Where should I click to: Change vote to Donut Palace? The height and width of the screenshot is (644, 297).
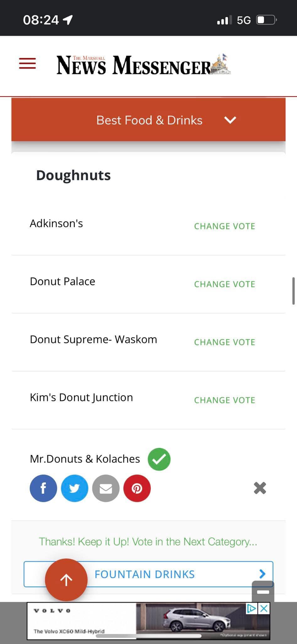(224, 284)
